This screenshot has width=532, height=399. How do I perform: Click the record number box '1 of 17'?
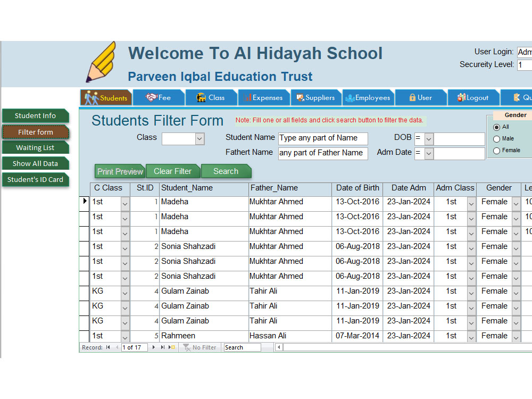134,347
